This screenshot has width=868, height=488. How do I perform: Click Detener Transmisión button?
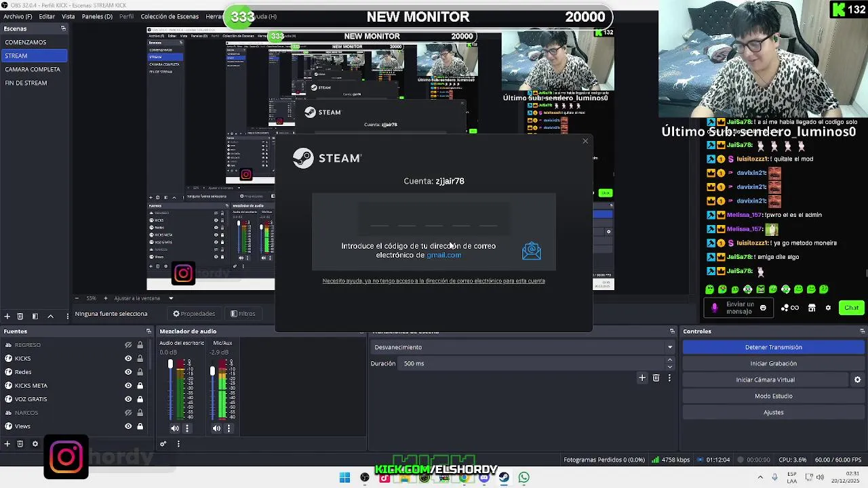[773, 347]
